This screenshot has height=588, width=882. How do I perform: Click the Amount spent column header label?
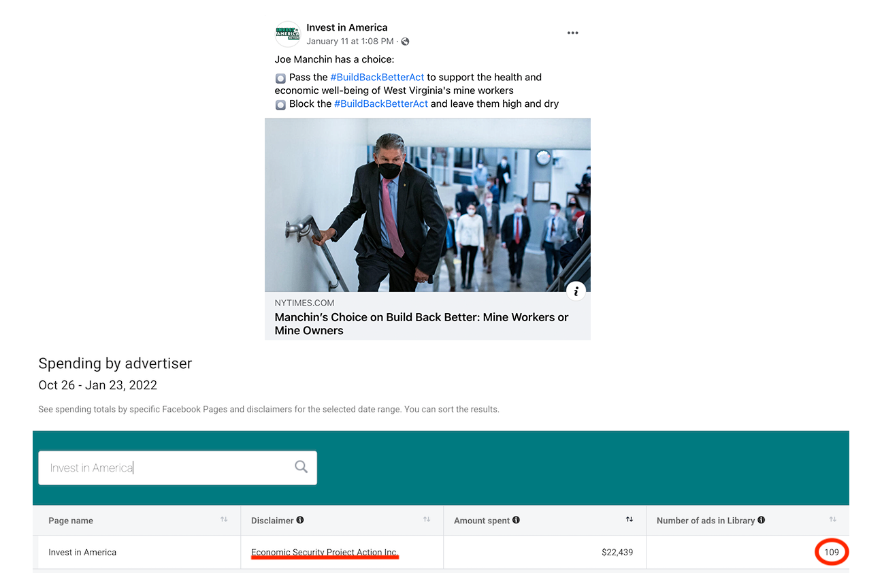click(x=482, y=521)
